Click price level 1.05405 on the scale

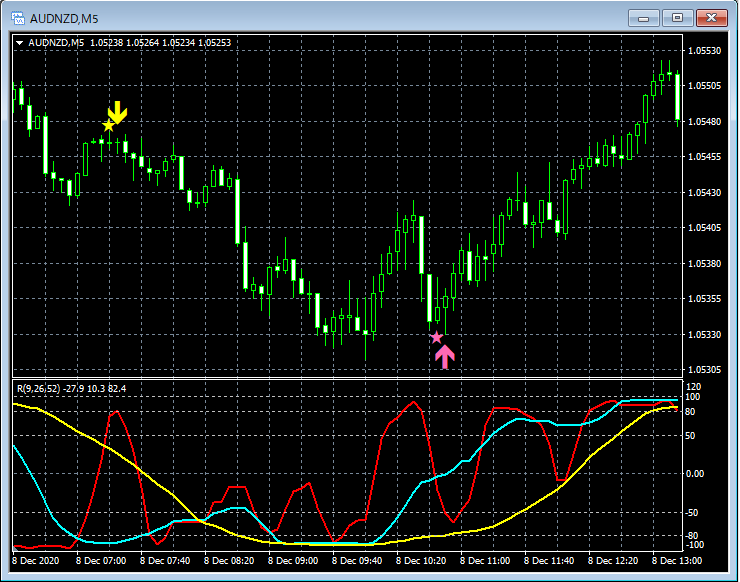(x=705, y=228)
